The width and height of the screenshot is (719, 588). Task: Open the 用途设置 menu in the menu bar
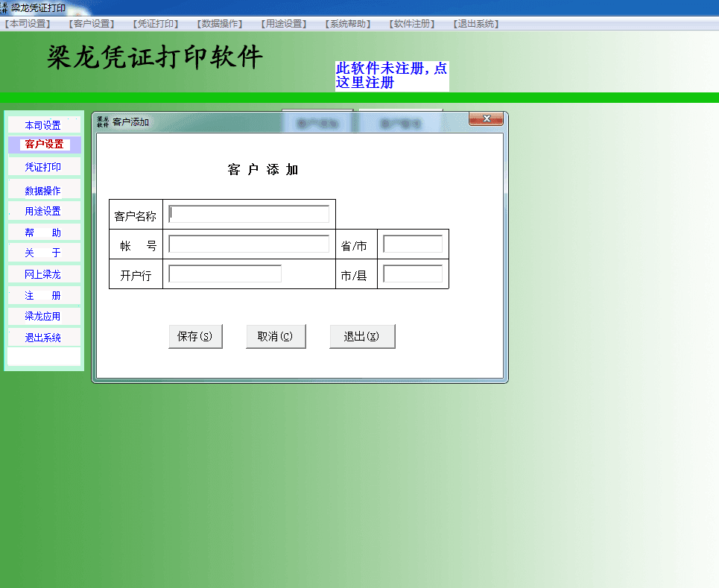(x=284, y=23)
